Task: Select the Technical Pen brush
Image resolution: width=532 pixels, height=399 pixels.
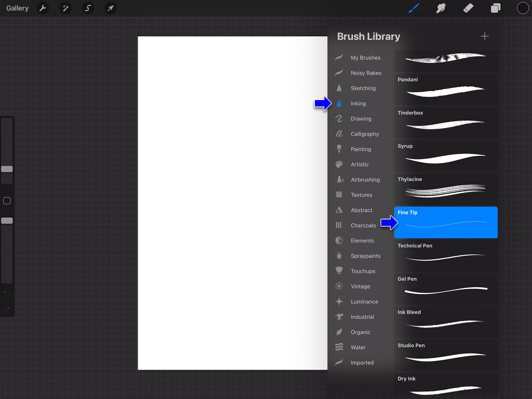Action: pos(446,256)
